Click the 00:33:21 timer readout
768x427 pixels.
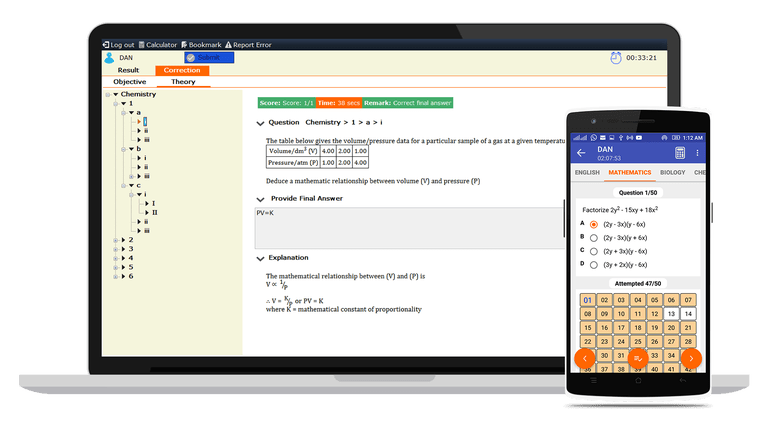point(641,58)
